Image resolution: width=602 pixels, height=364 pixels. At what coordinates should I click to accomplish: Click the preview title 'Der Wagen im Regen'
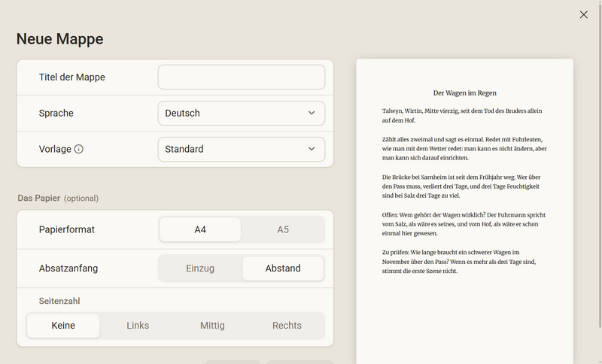tap(464, 93)
